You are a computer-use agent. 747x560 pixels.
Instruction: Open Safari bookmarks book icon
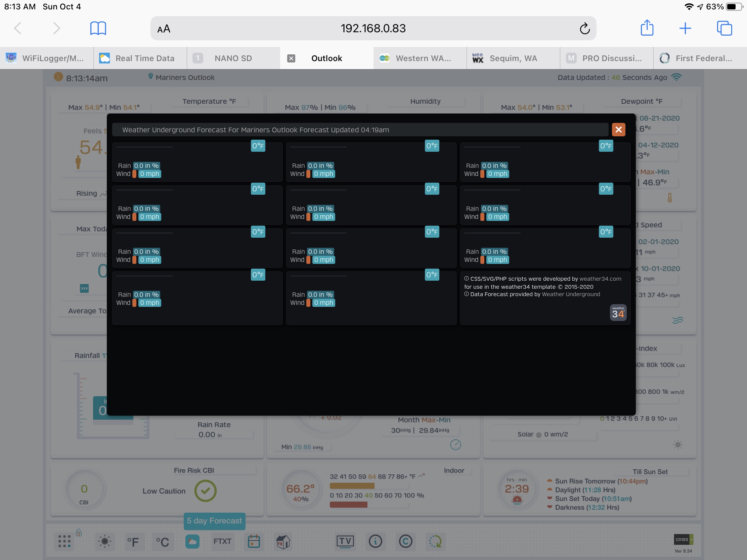pyautogui.click(x=98, y=28)
